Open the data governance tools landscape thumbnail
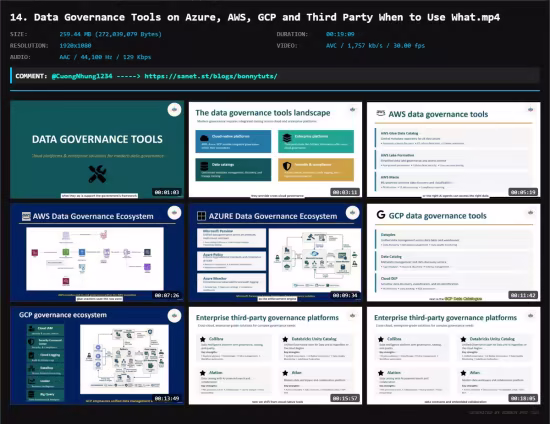 tap(275, 150)
